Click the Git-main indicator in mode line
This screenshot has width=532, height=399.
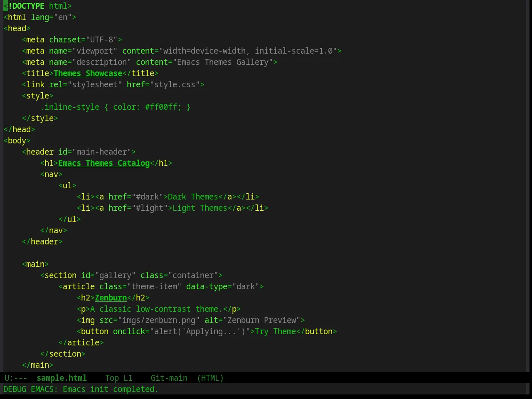coord(169,378)
